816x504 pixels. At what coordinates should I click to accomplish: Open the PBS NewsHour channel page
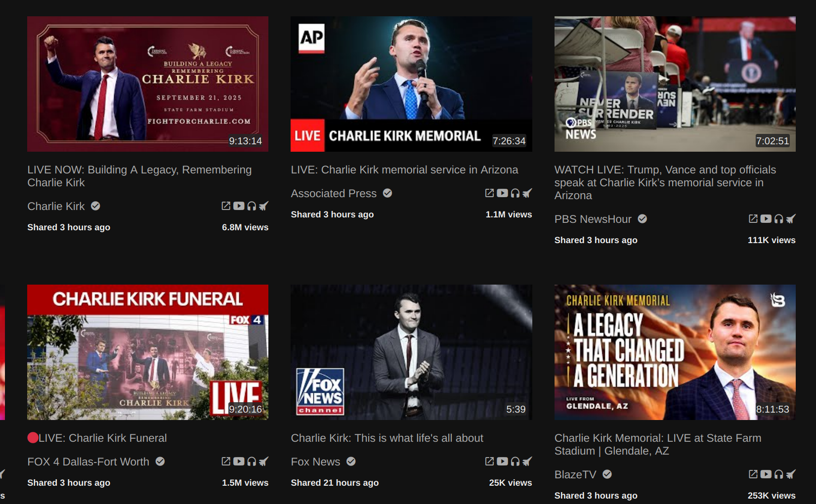(593, 219)
